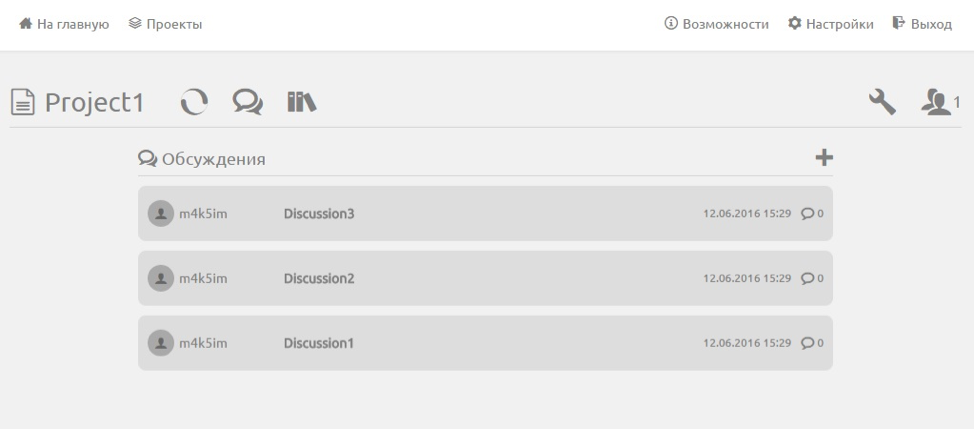
Task: Click the Project1 document icon
Action: pos(23,102)
